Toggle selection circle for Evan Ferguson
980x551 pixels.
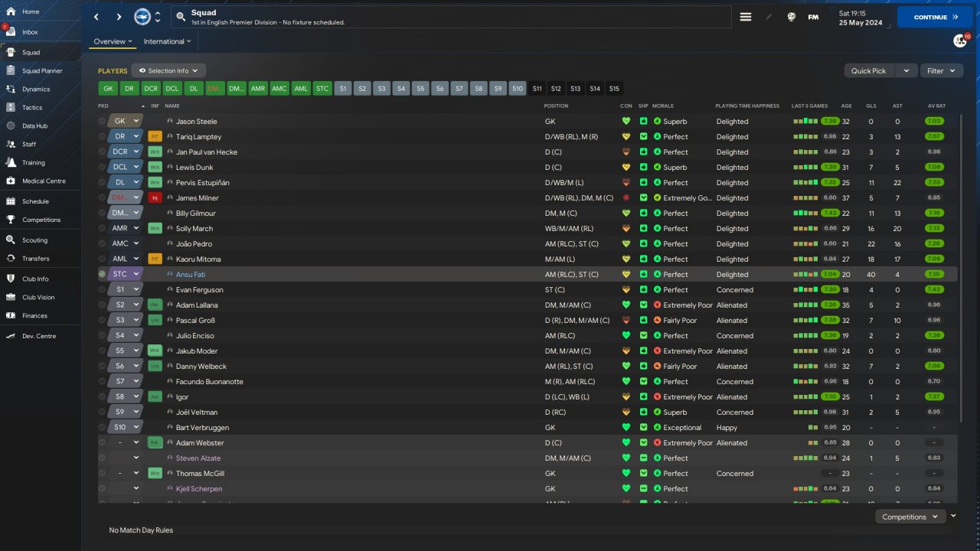103,289
